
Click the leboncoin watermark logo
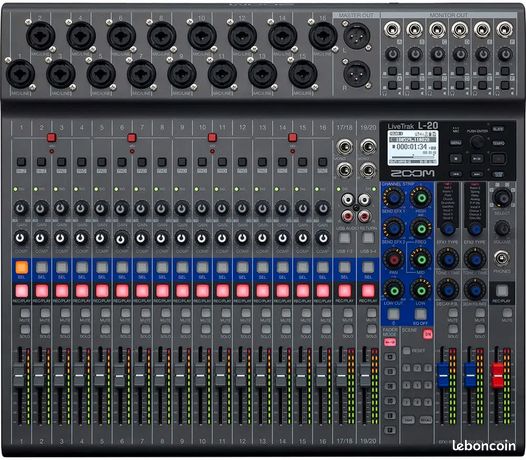pyautogui.click(x=484, y=446)
